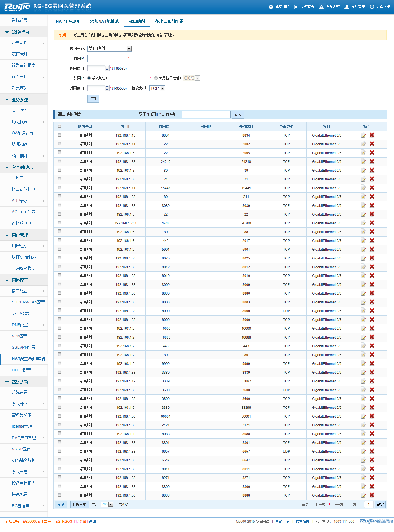The height and width of the screenshot is (532, 394).
Task: Delete the 192.168.1.12 port 3389 mapping
Action: pos(372,381)
